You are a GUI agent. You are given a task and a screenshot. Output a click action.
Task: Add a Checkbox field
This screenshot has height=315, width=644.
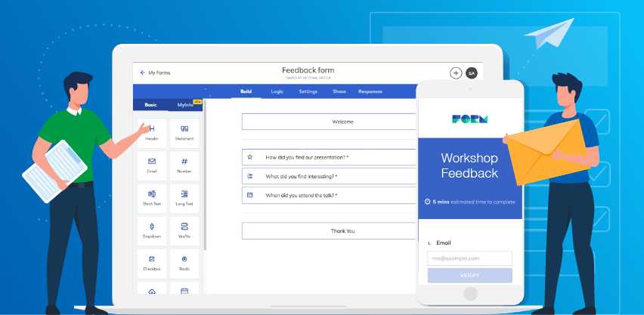click(152, 263)
